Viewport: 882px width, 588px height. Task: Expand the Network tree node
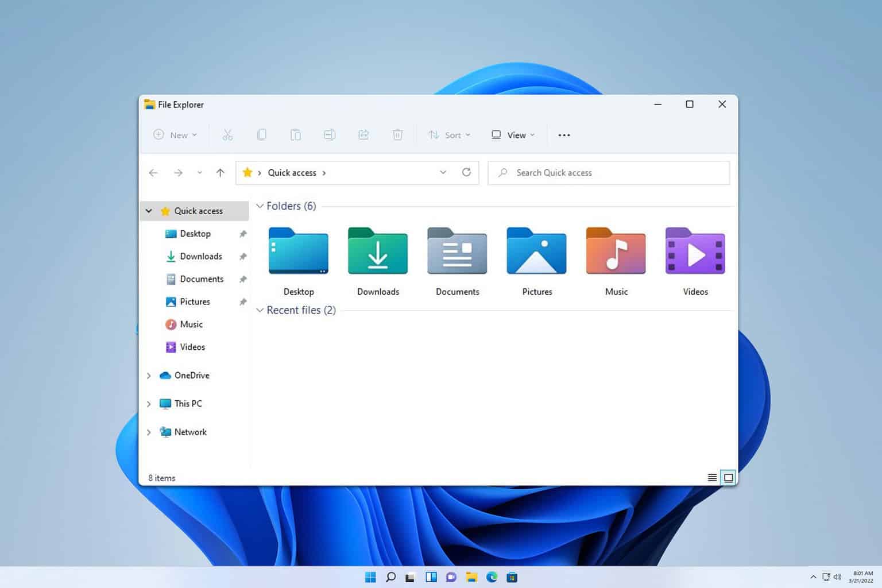pos(149,432)
